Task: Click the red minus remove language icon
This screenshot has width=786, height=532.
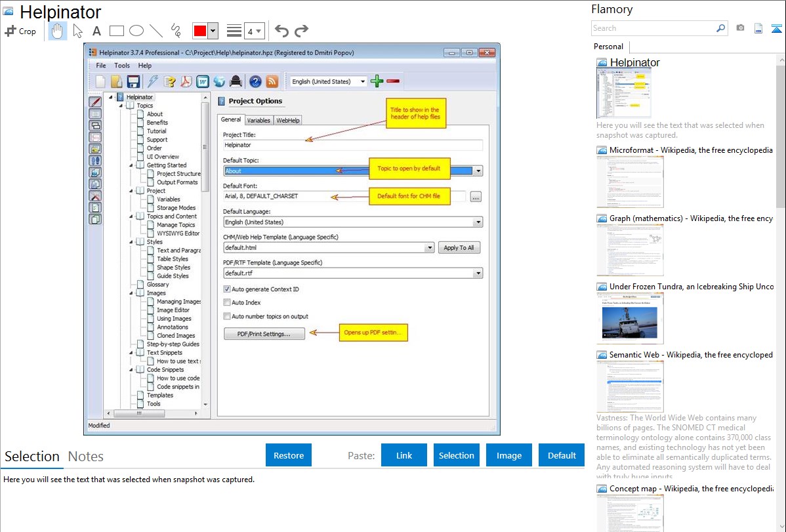Action: click(394, 81)
